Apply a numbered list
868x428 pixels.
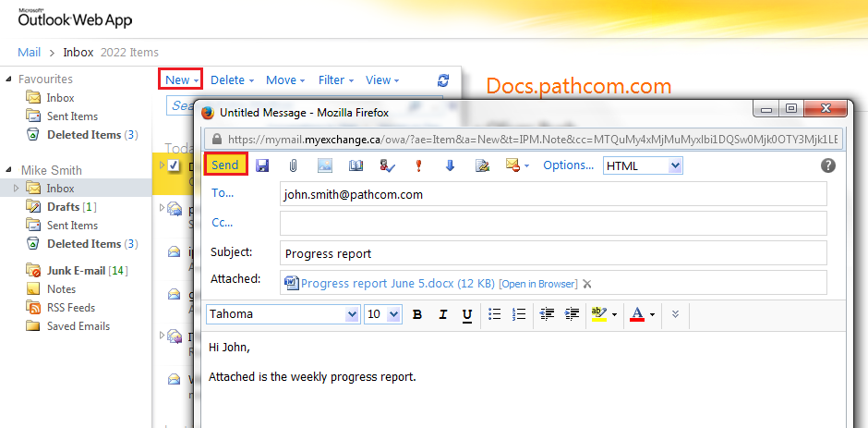coord(519,314)
